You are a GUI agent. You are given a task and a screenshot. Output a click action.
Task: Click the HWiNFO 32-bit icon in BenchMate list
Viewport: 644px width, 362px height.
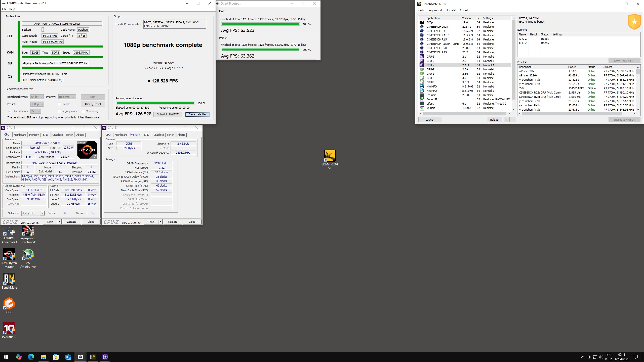coord(422,86)
